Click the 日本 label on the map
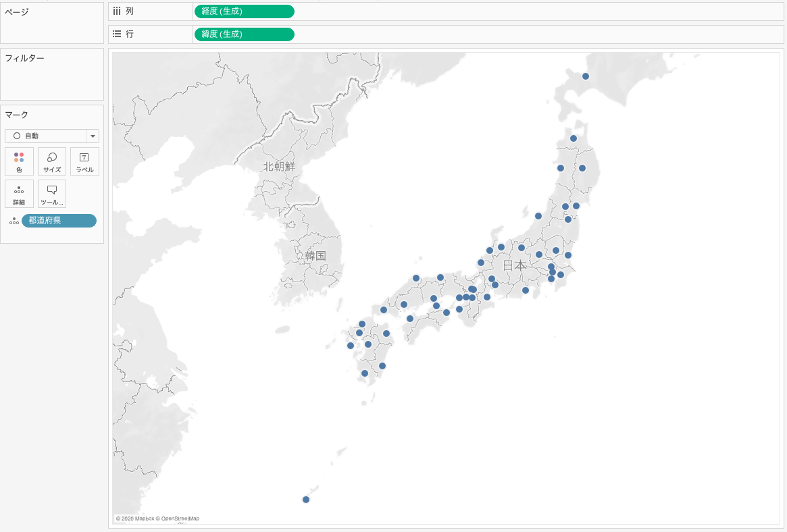 515,265
